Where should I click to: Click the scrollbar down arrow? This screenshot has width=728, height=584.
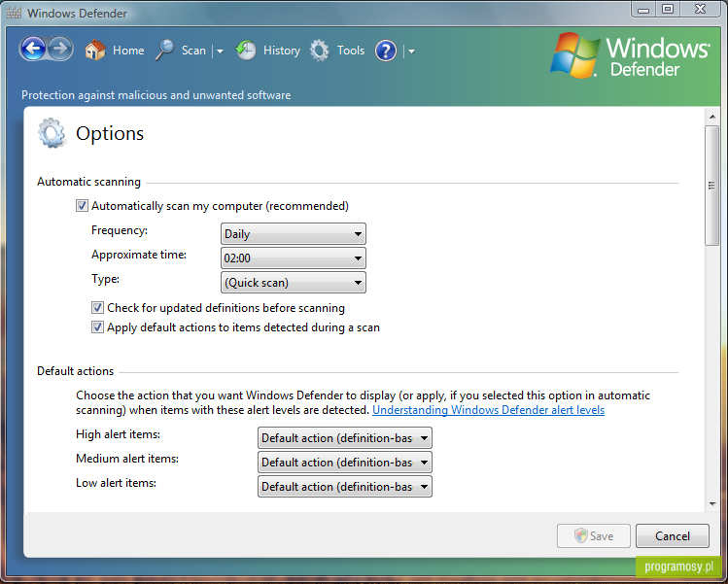tap(712, 504)
